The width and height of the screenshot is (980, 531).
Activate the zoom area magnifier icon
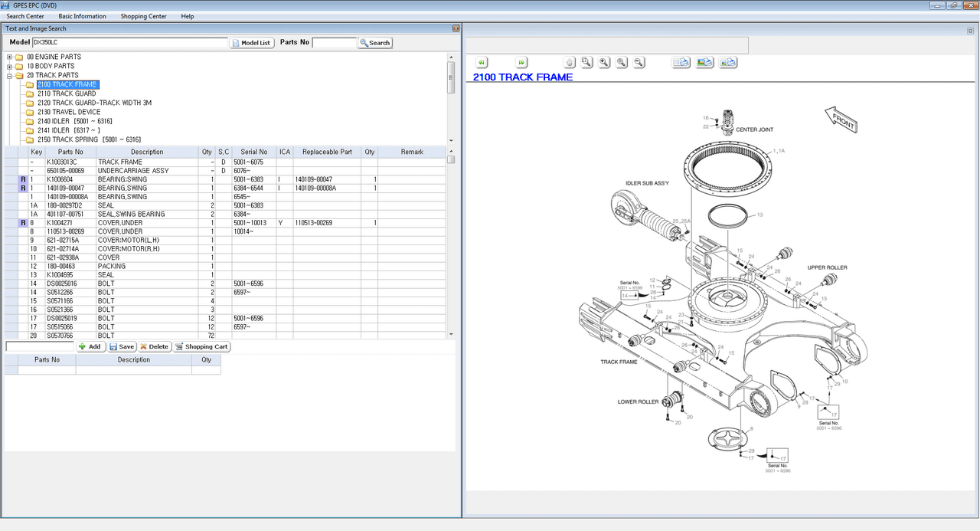click(x=585, y=62)
